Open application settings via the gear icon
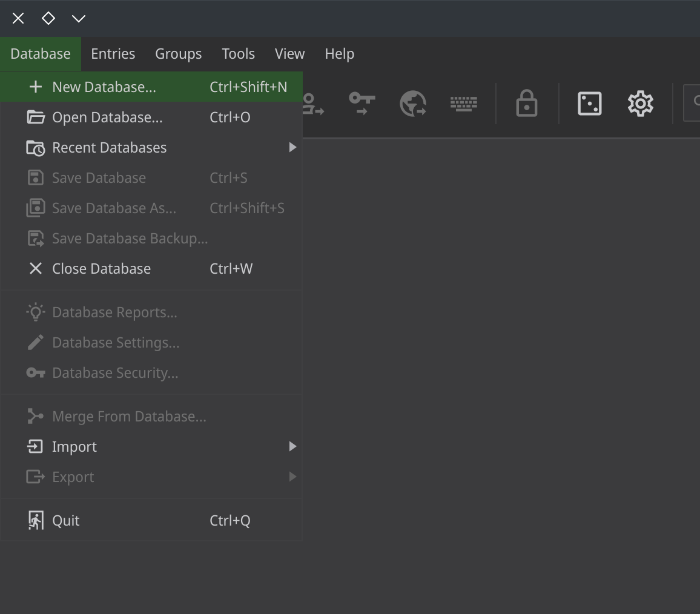This screenshot has height=614, width=700. click(x=640, y=103)
